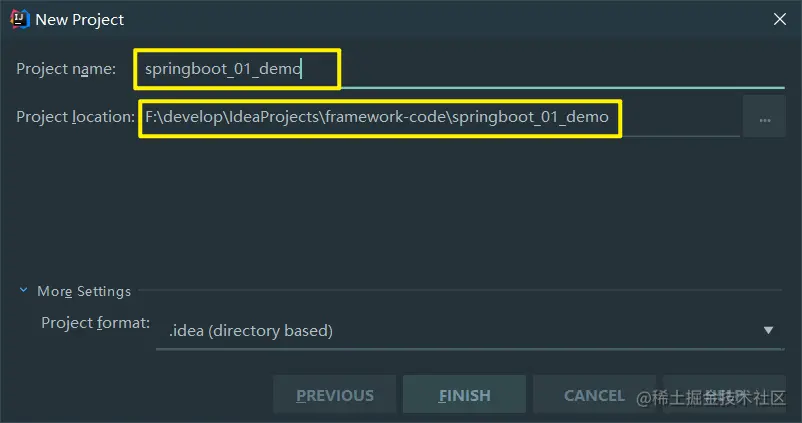Click the FINISH button
This screenshot has height=423, width=802.
point(464,395)
